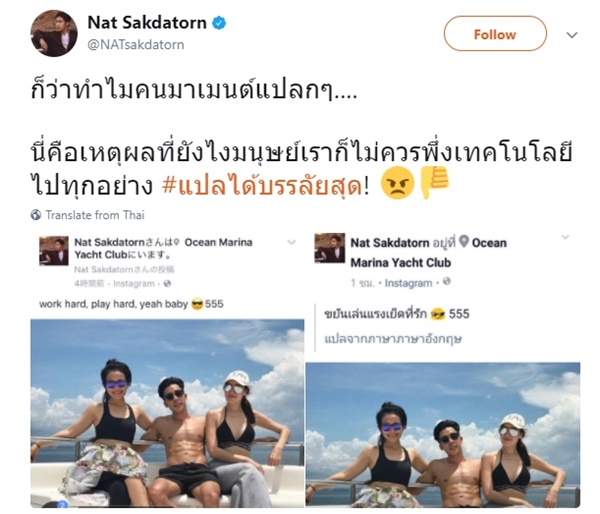Screen dimensions: 600x514
Task: Click the small avatar in left embedded post
Action: click(x=54, y=251)
